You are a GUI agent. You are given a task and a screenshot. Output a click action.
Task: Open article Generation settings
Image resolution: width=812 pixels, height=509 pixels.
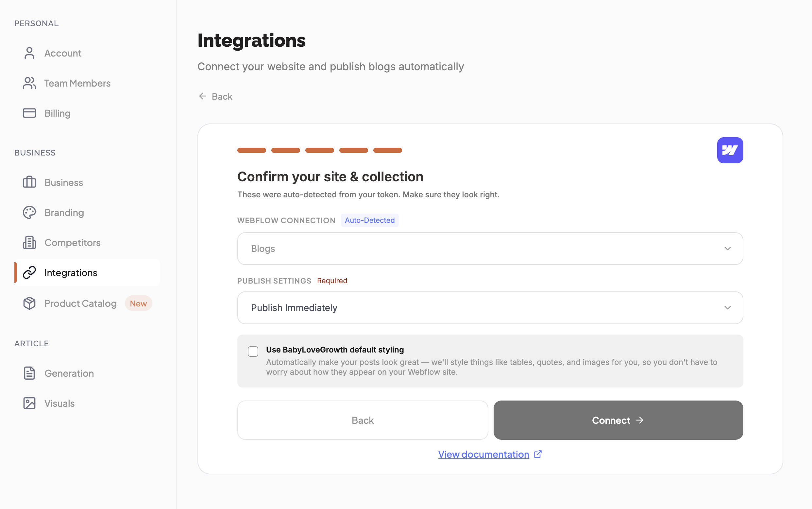click(87, 373)
